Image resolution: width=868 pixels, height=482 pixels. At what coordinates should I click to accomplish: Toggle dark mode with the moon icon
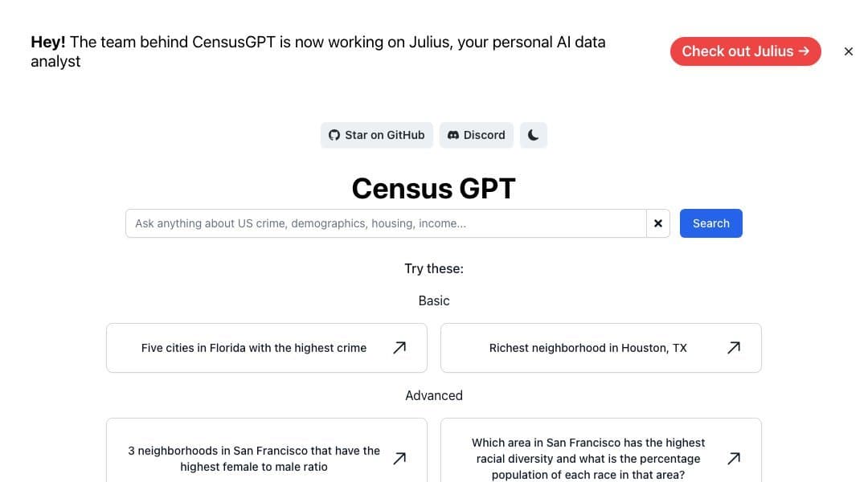534,135
